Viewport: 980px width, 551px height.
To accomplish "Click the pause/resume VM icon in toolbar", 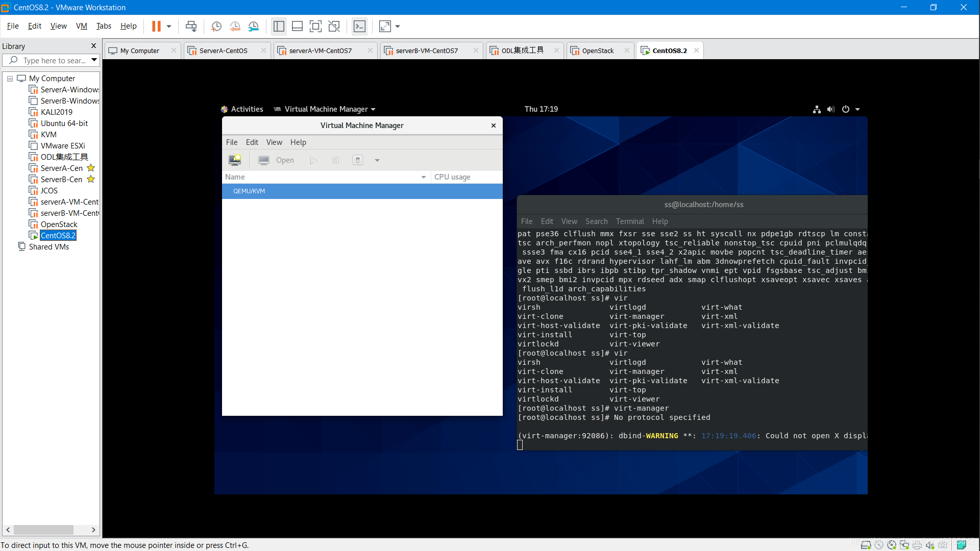I will [x=156, y=26].
